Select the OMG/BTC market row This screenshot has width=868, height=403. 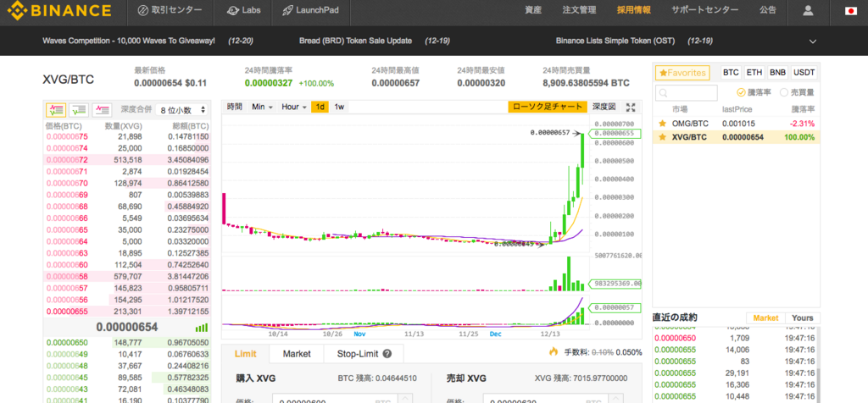(x=737, y=124)
